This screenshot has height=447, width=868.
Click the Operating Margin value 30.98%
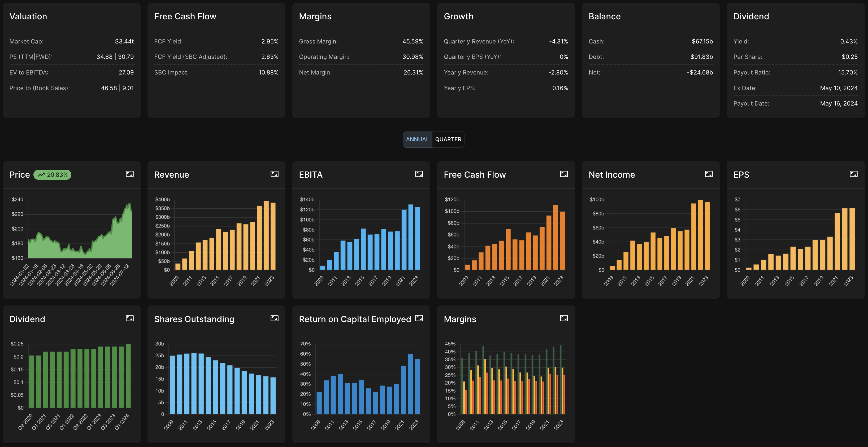click(413, 57)
